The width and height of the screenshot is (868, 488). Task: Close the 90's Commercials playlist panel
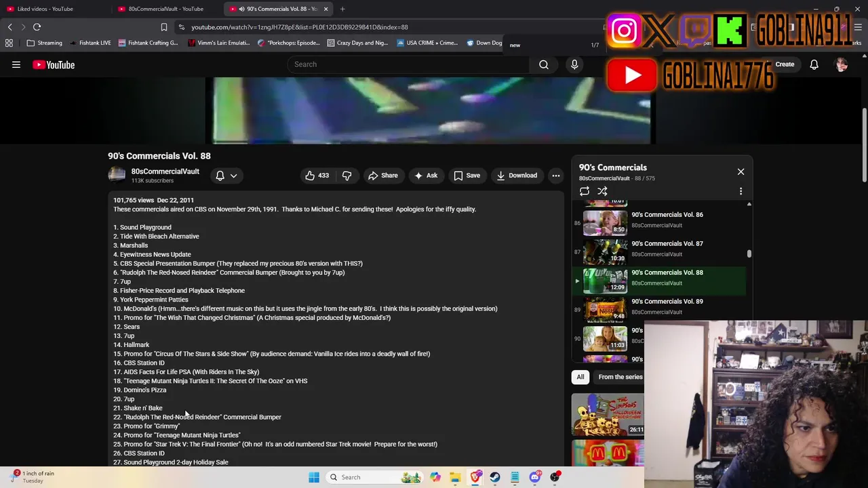point(741,171)
